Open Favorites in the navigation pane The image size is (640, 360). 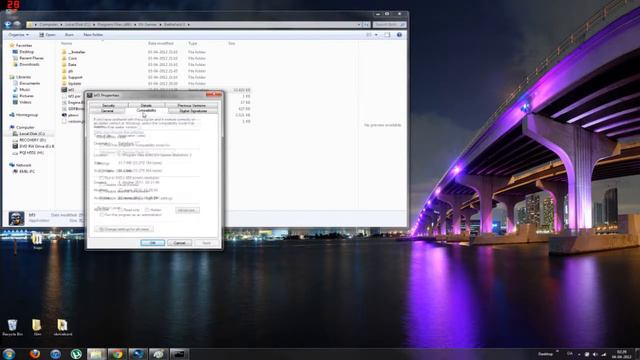coord(24,45)
